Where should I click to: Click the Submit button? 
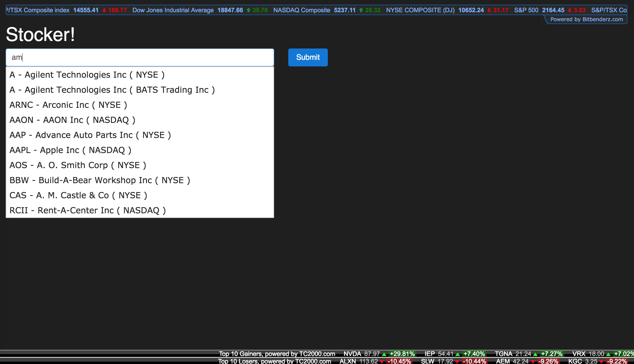point(308,57)
